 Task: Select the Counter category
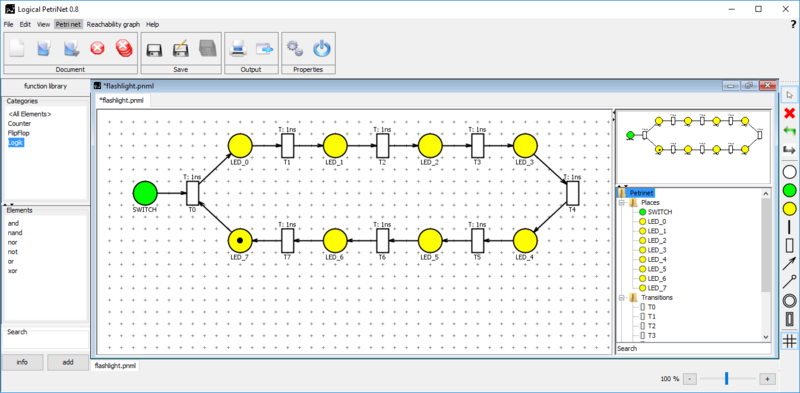tap(19, 124)
